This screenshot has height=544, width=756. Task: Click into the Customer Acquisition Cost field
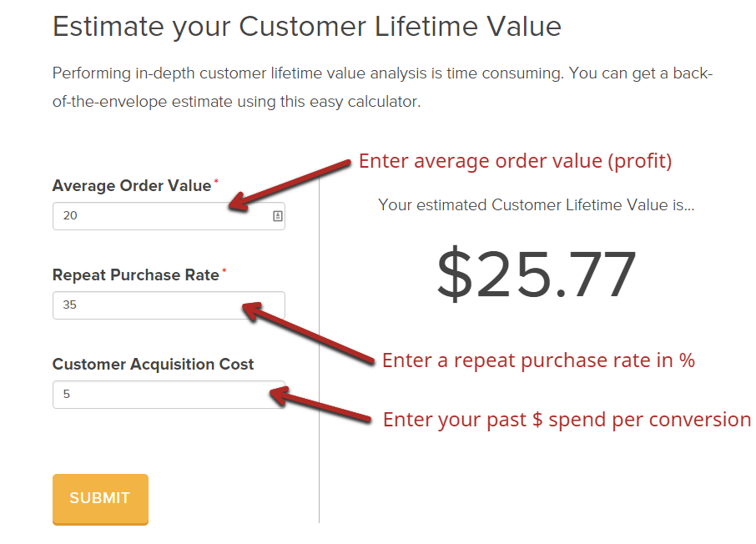pyautogui.click(x=169, y=395)
